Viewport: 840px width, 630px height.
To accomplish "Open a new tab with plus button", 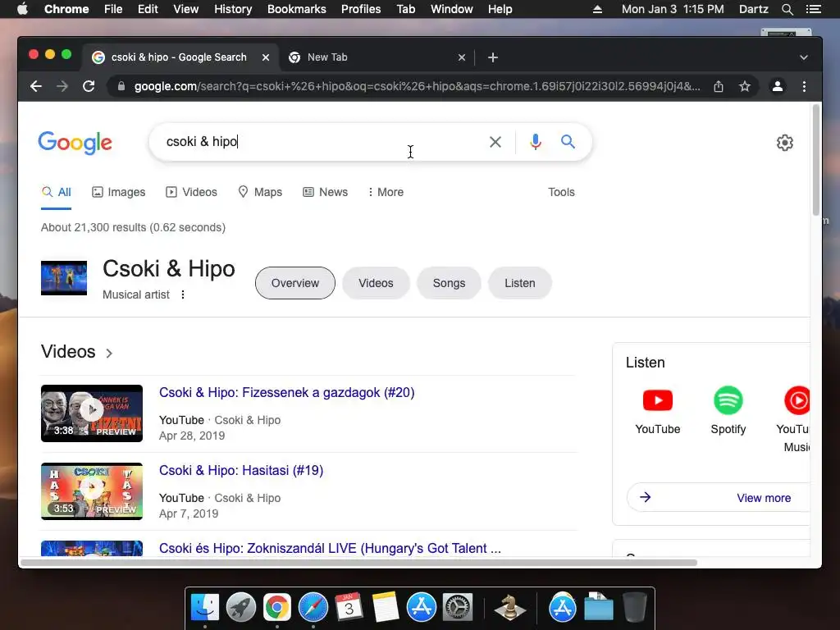I will coord(493,57).
